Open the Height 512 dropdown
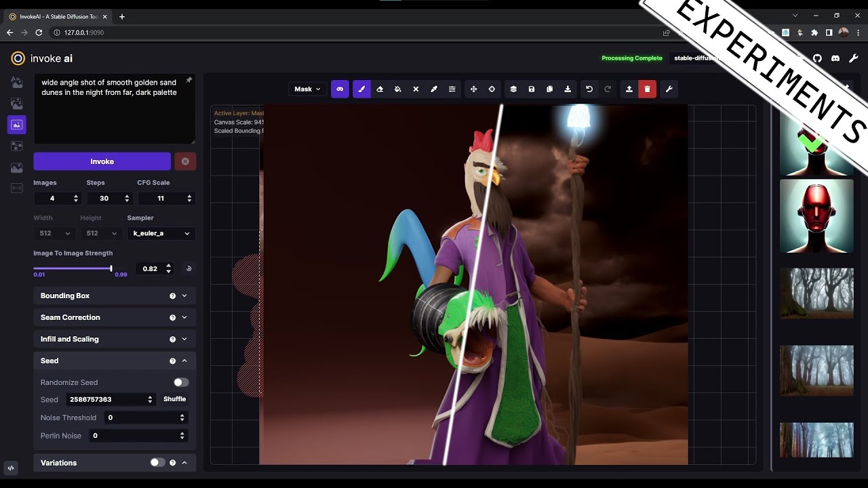 pyautogui.click(x=100, y=233)
